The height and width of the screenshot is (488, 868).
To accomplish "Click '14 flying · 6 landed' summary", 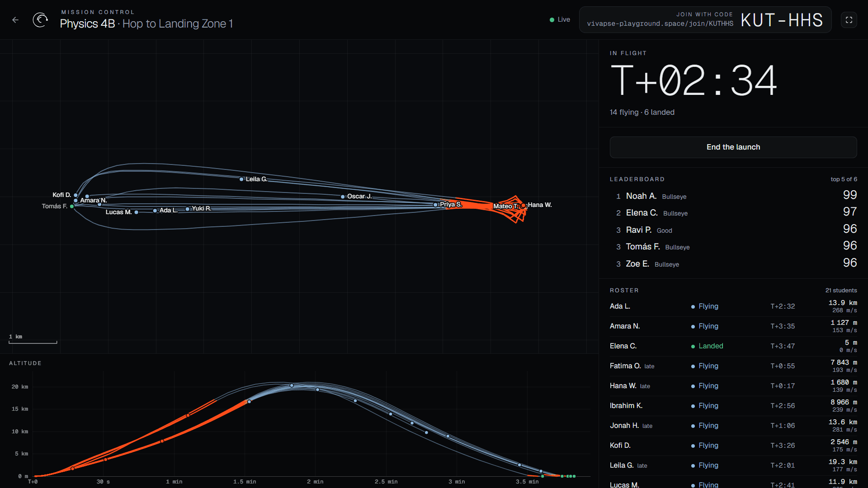I will click(x=642, y=112).
